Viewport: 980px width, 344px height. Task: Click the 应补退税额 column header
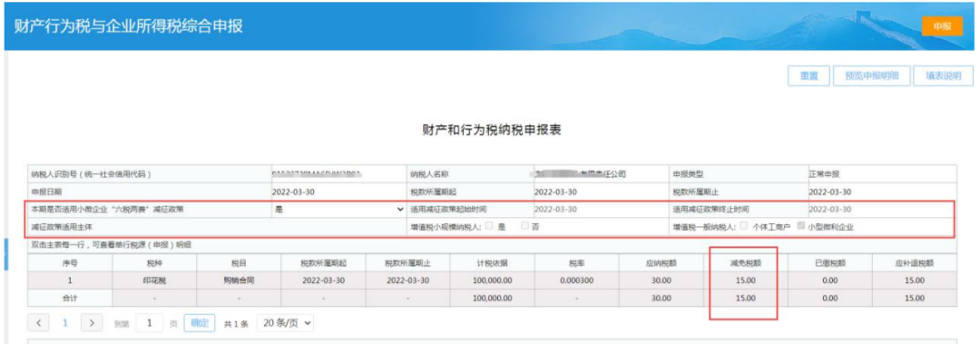915,263
